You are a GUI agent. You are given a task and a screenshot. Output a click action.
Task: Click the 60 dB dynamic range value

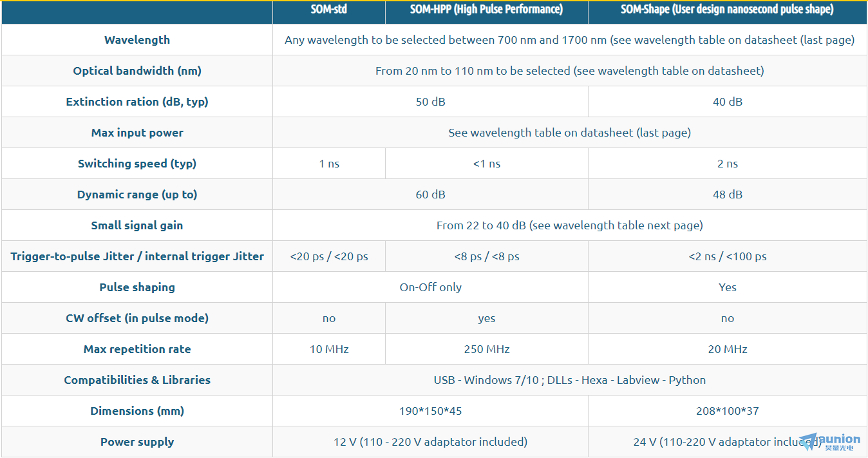coord(431,195)
